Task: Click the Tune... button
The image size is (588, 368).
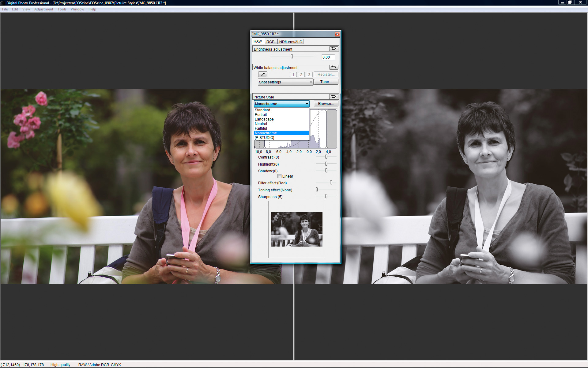Action: (326, 82)
